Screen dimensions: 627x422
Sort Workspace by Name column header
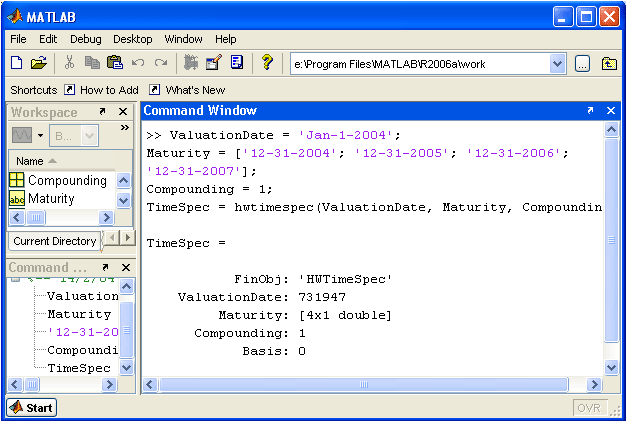point(62,161)
